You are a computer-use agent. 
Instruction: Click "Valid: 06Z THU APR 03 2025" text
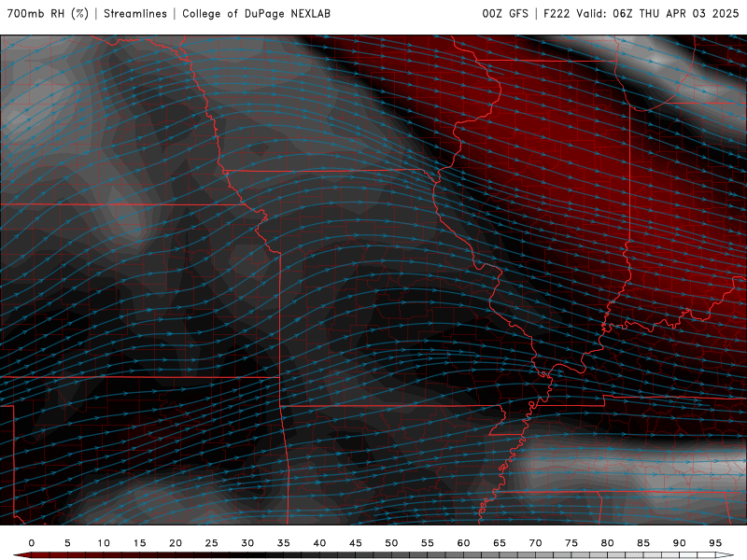[x=657, y=13]
